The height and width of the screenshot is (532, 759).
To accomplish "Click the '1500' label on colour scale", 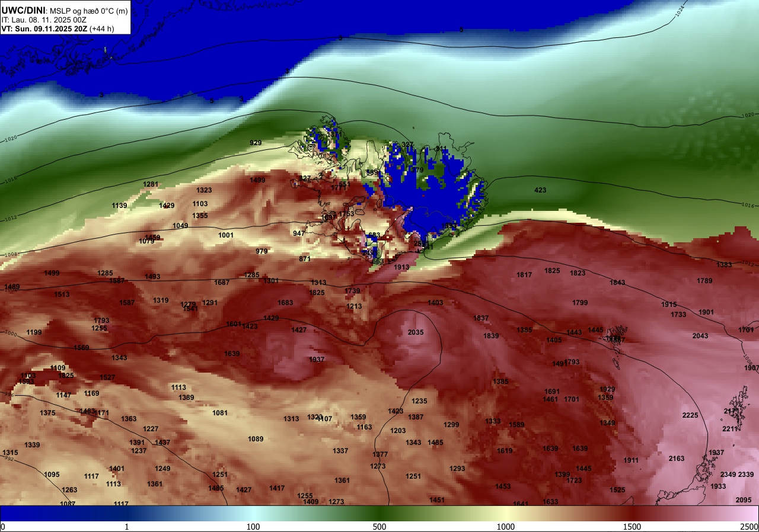I will click(x=632, y=527).
